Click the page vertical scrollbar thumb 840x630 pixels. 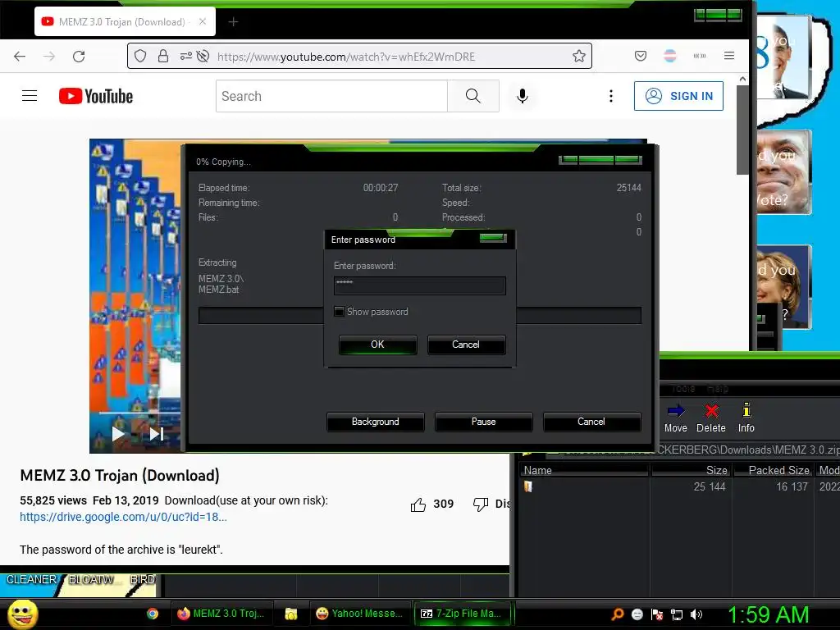[x=742, y=130]
